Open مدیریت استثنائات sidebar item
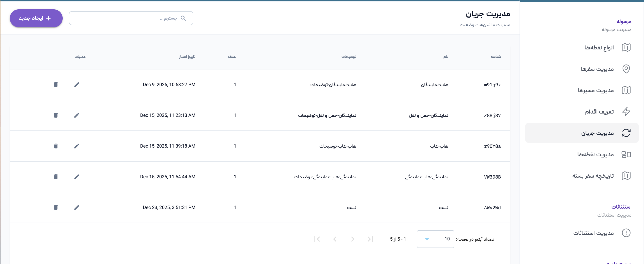The image size is (644, 264). [x=594, y=233]
